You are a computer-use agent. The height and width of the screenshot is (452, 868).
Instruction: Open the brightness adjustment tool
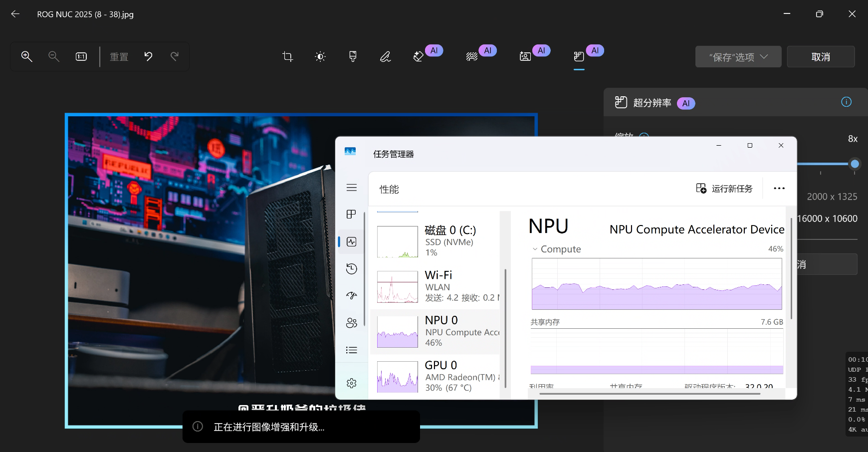coord(320,56)
